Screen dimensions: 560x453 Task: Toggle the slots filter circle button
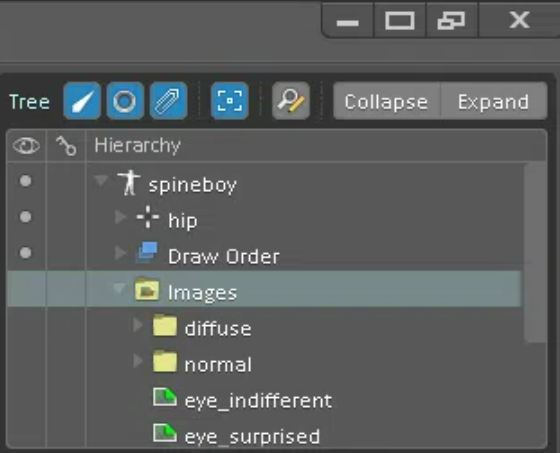tap(125, 101)
